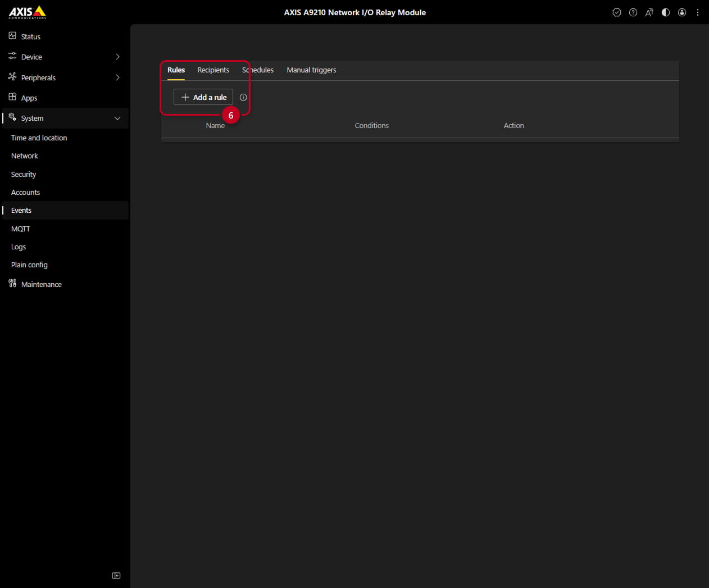Screen dimensions: 709x588
Task: Open the three-dot more options menu
Action: tap(698, 12)
